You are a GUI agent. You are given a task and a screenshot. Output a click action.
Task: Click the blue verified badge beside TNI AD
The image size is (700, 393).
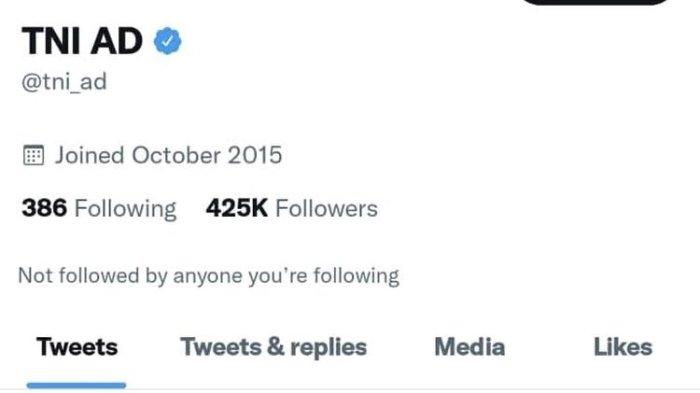pyautogui.click(x=167, y=41)
